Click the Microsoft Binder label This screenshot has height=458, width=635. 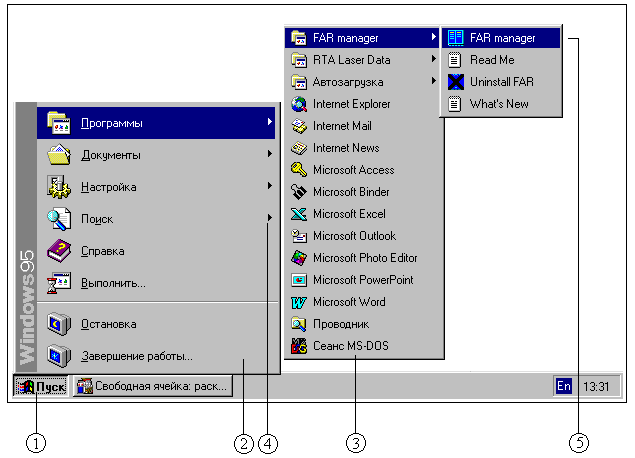(x=351, y=192)
